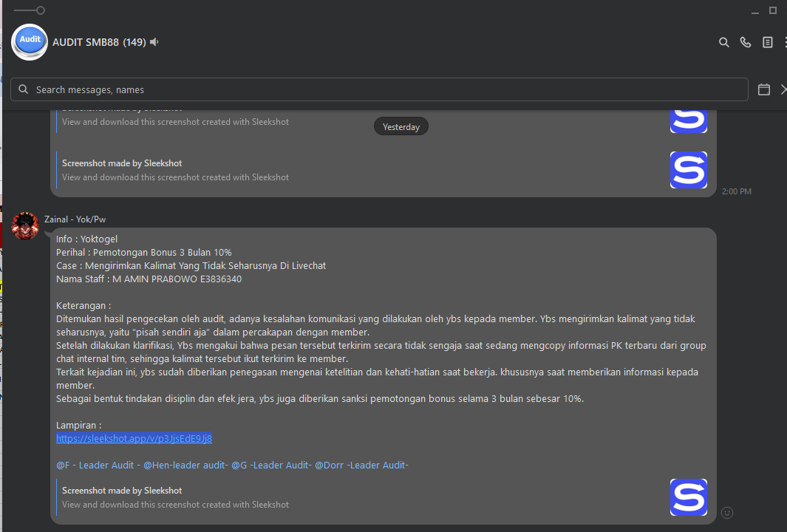Screen dimensions: 787x532
Task: Click line 'Case : Mengirimkan Kalimat Yang Tidak Seharusnya'
Action: [x=191, y=265]
